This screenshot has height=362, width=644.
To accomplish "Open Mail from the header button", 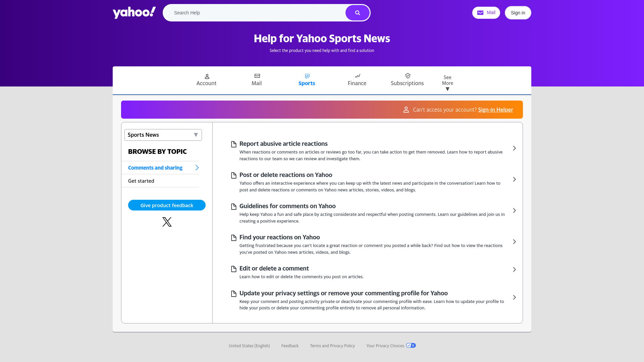I will (x=486, y=13).
